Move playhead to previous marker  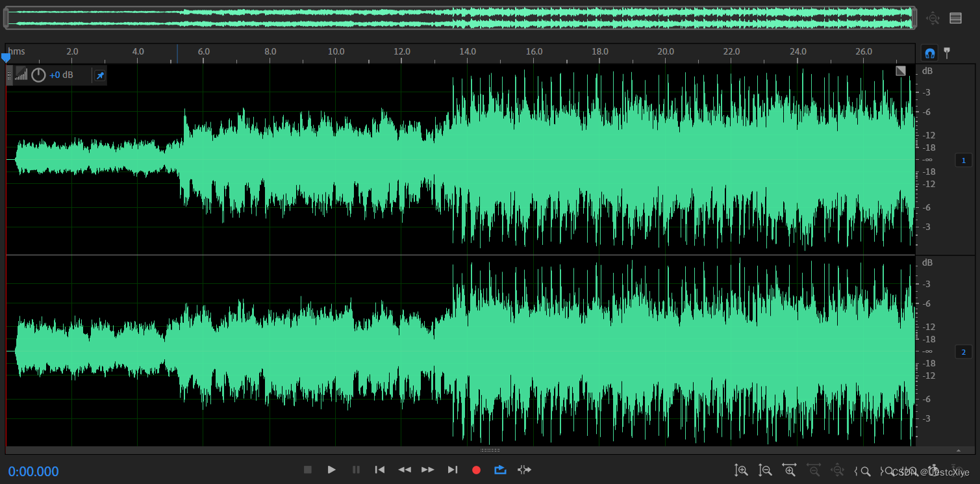[380, 470]
